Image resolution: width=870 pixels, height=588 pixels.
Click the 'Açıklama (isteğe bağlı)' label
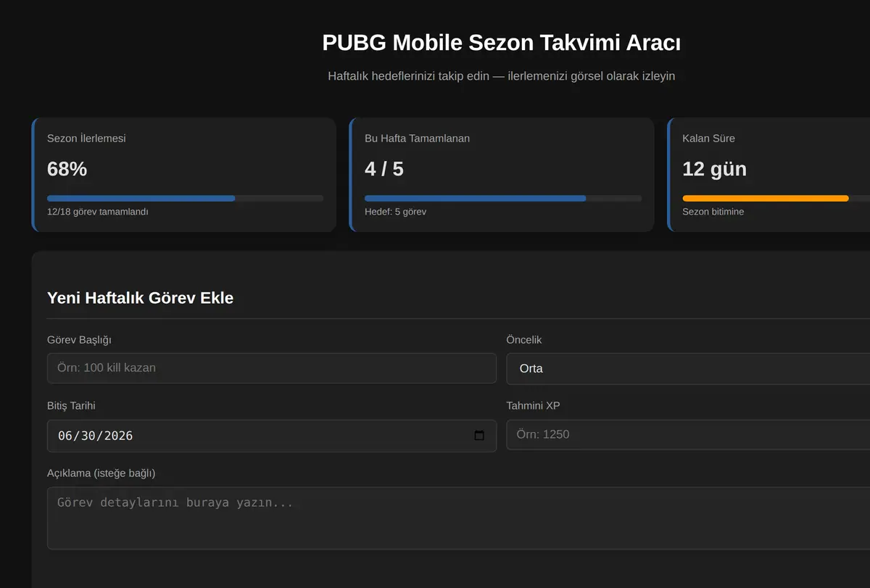pyautogui.click(x=101, y=473)
